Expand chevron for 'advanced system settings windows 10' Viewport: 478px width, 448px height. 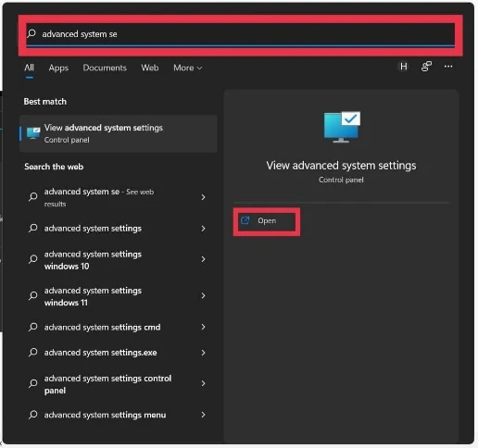click(203, 259)
